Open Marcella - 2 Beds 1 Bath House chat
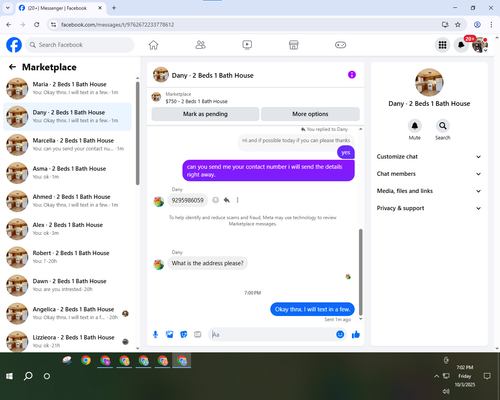This screenshot has width=500, height=400. [67, 145]
